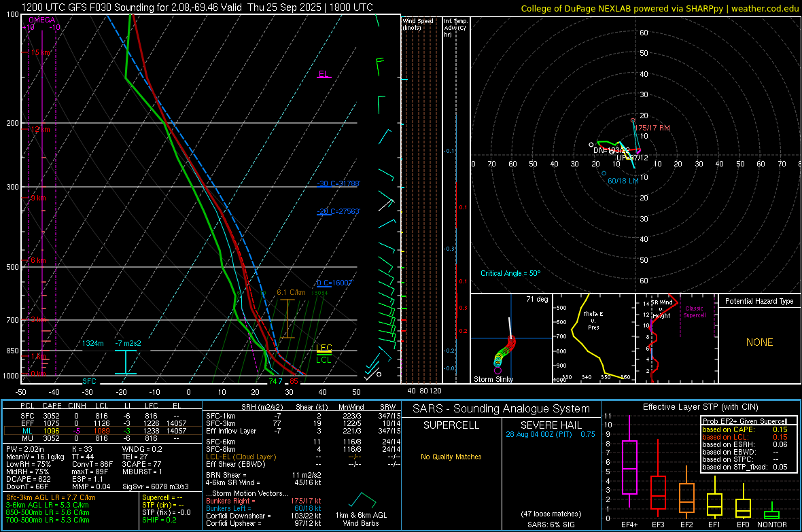The width and height of the screenshot is (802, 532).
Task: Click the DCAPE = 622 value
Action: (28, 479)
